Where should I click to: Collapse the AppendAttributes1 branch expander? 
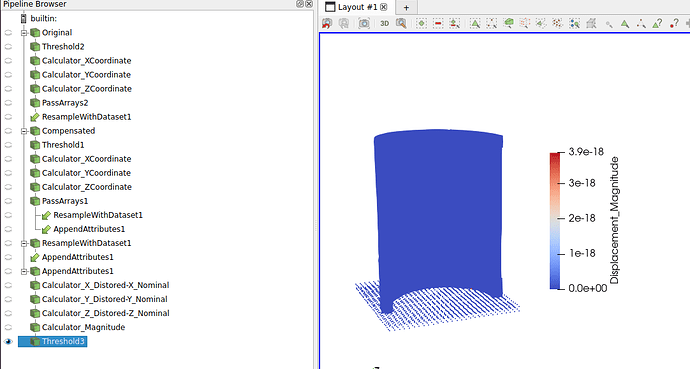point(24,271)
